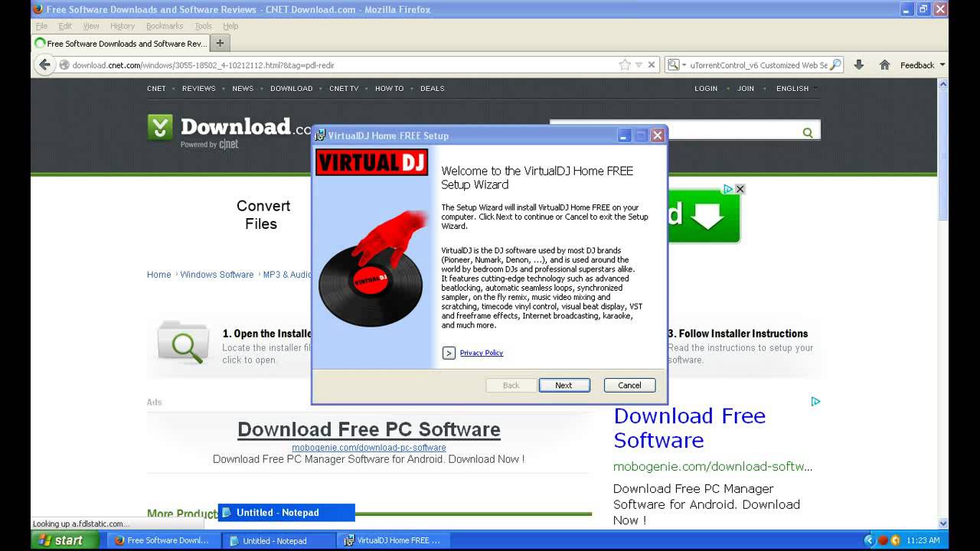Close the ad with the X icon

740,189
